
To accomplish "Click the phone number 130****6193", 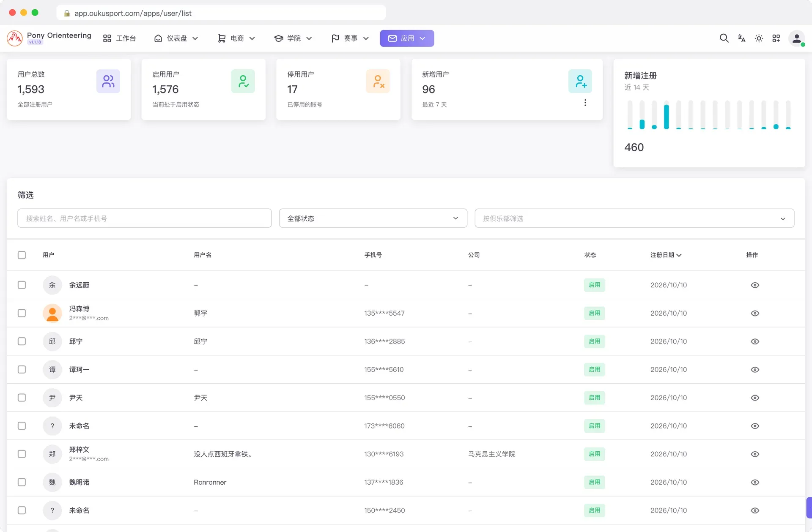I will (x=384, y=454).
